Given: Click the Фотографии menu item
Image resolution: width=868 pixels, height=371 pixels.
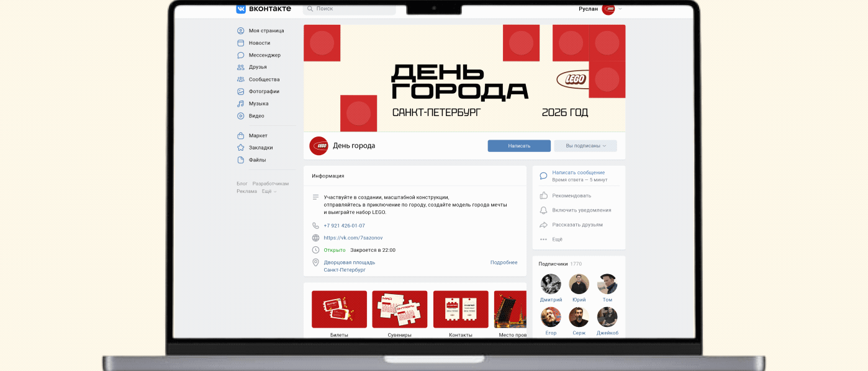Looking at the screenshot, I should [x=264, y=91].
